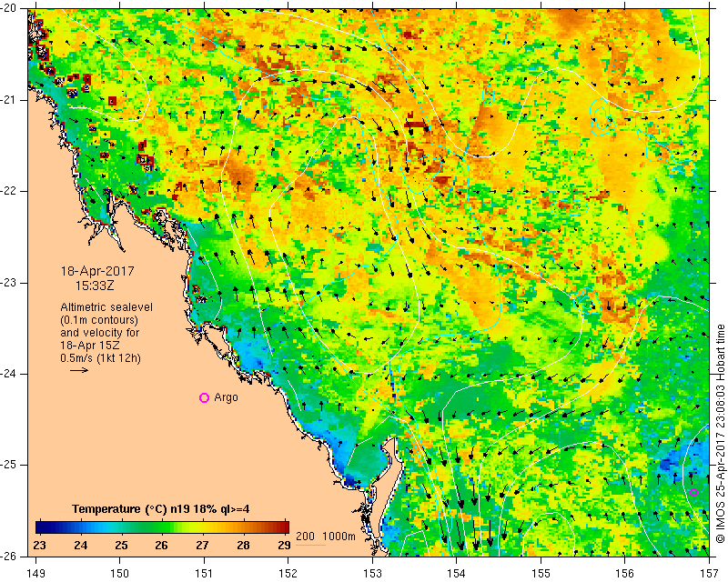Click the 'and velocity for' legend text
Screen dimensions: 728x582
(x=100, y=333)
